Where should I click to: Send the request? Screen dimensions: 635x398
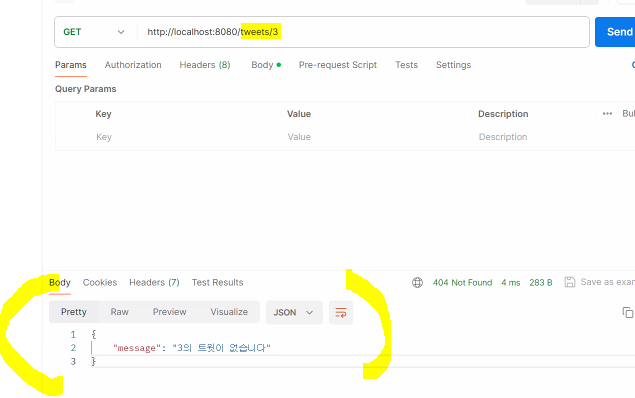click(x=616, y=32)
